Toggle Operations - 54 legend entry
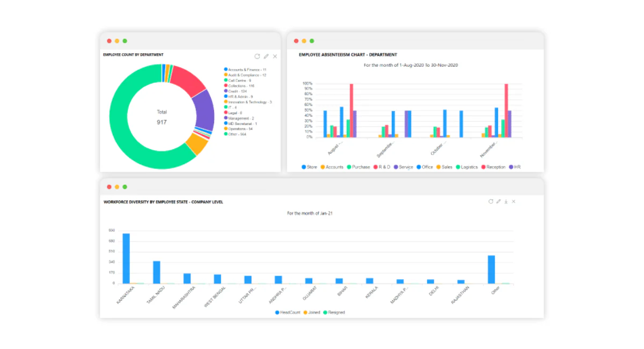644x349 pixels. pyautogui.click(x=238, y=129)
